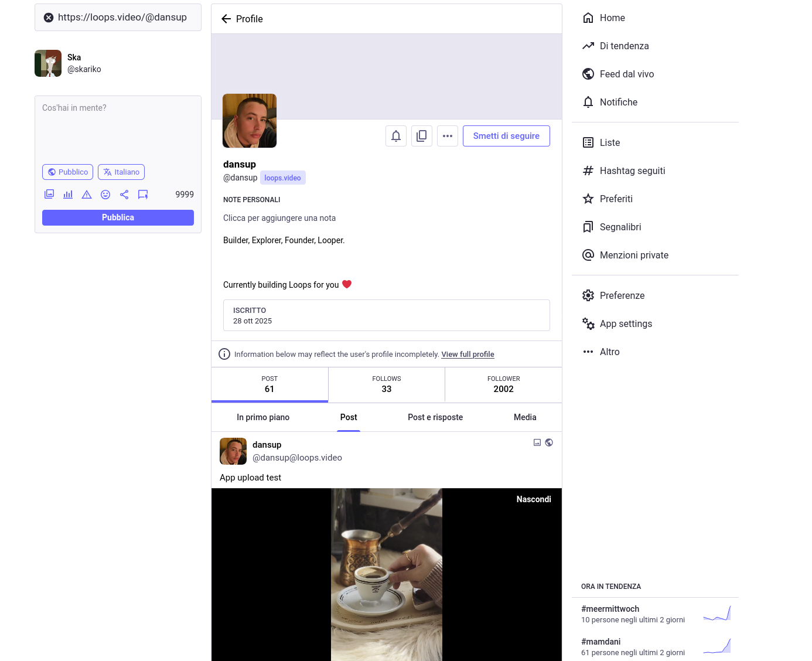Click the media attachment icon on dansup's post
Screen dimensions: 812x661
click(537, 442)
